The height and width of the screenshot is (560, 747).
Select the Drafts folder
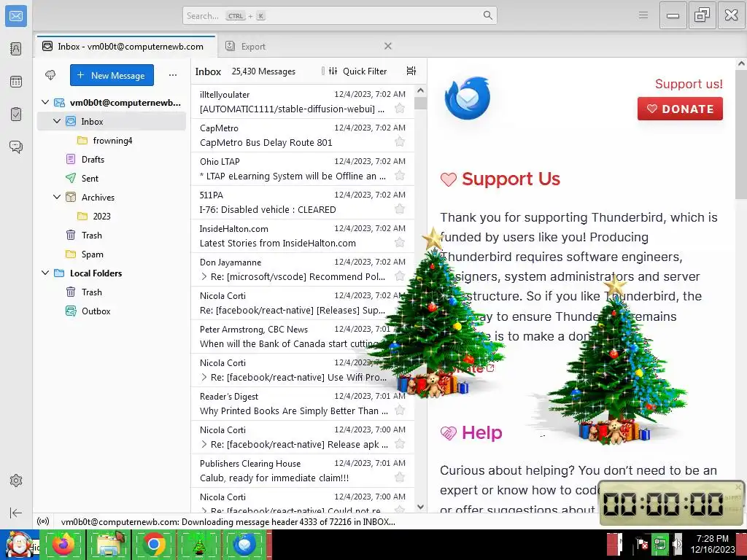click(x=112, y=160)
